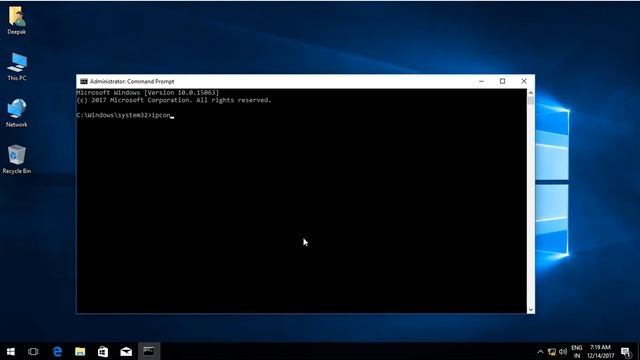Open the Mail app from the taskbar
The image size is (640, 360).
coord(126,351)
